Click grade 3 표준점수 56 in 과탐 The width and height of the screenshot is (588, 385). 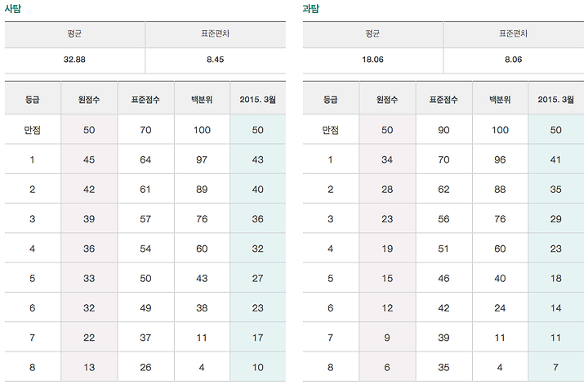point(443,219)
